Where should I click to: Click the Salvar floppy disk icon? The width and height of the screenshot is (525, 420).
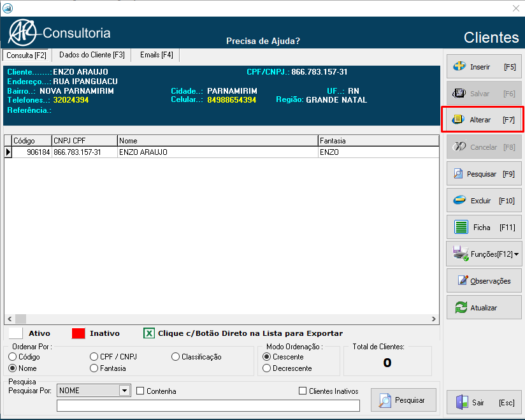pyautogui.click(x=459, y=93)
